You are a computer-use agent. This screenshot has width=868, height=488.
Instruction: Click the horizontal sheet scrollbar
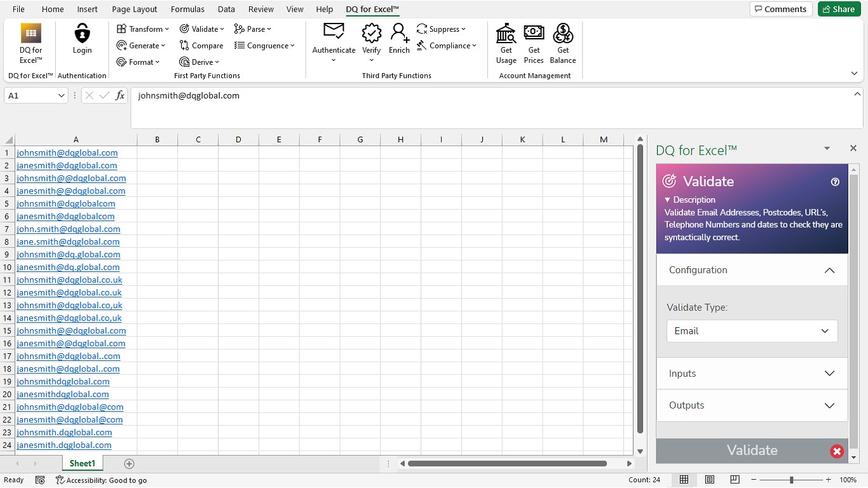pyautogui.click(x=507, y=463)
